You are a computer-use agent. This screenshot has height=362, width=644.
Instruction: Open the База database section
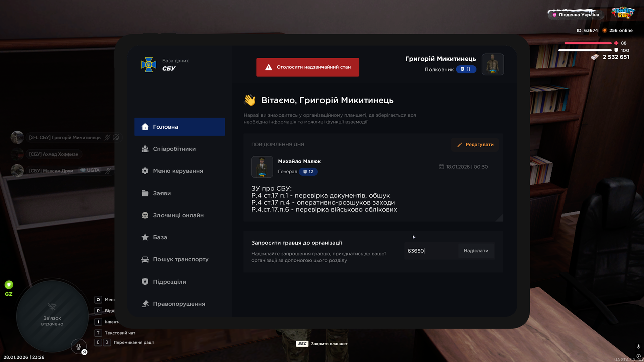click(180, 237)
